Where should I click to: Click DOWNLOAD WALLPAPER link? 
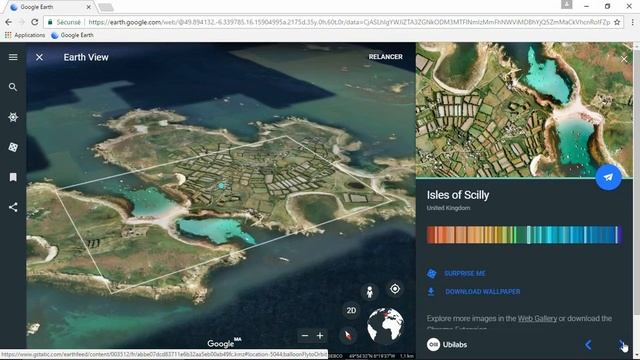tap(482, 291)
